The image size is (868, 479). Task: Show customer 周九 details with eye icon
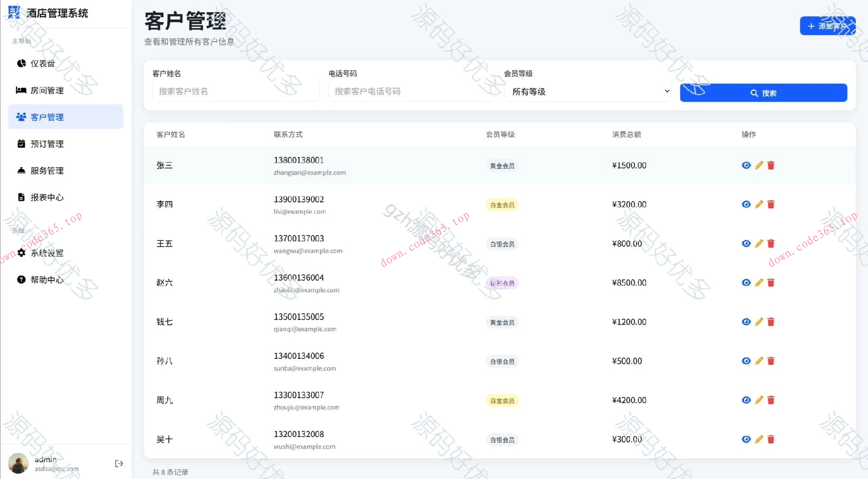(746, 400)
